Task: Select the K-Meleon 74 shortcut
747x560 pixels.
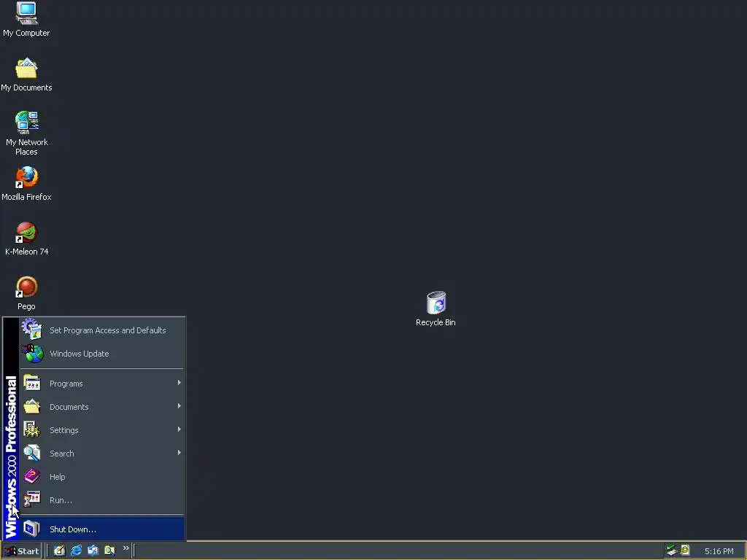Action: click(x=26, y=238)
